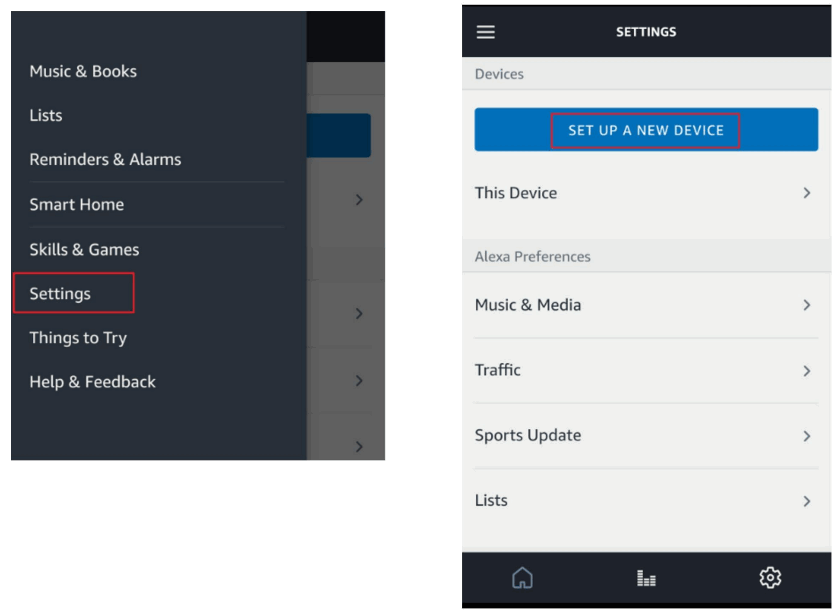Viewport: 834px width, 612px height.
Task: Select Lists from the navigation drawer
Action: point(45,115)
